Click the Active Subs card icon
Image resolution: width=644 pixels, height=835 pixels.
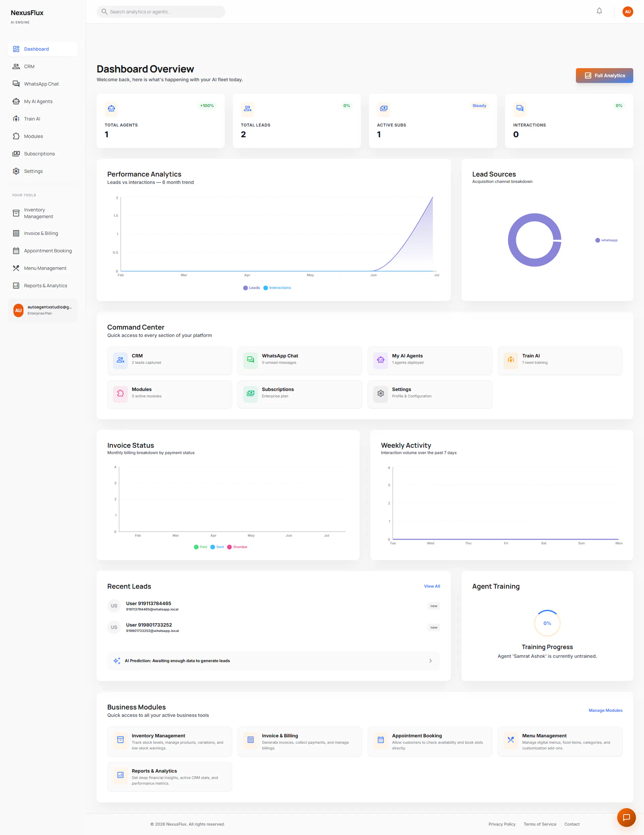click(383, 109)
